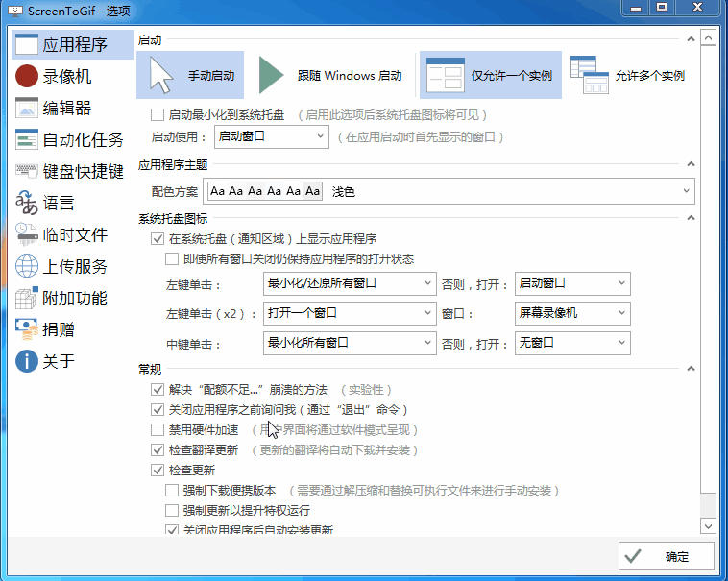
Task: Open 否则，打开 dropdown beside 左键单击
Action: 572,283
